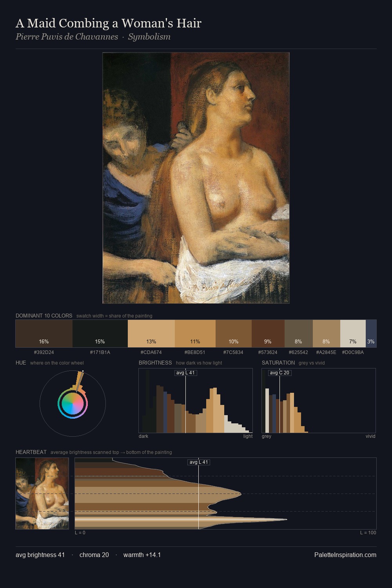Click the hue color wheel

tap(73, 403)
